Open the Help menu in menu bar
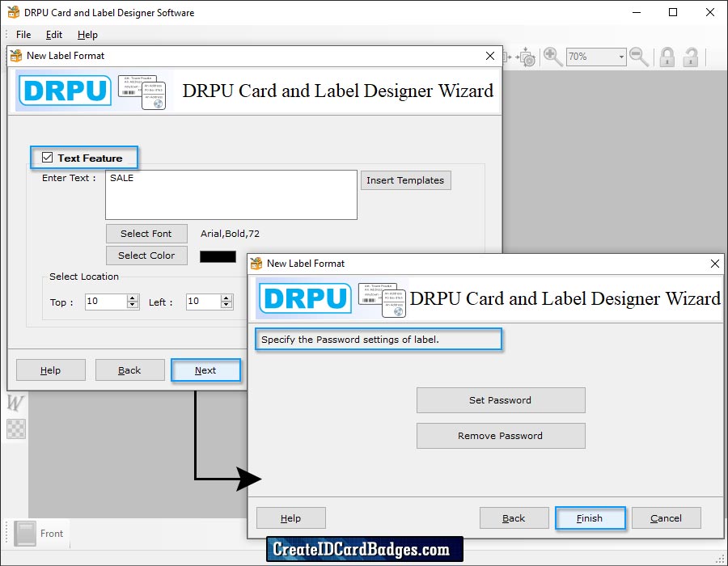The image size is (728, 566). [87, 35]
